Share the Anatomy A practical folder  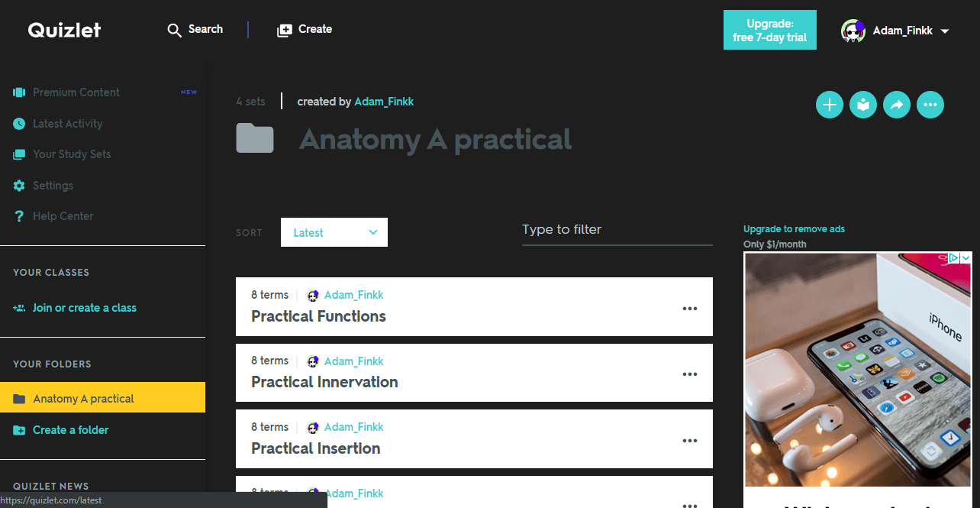(x=896, y=105)
